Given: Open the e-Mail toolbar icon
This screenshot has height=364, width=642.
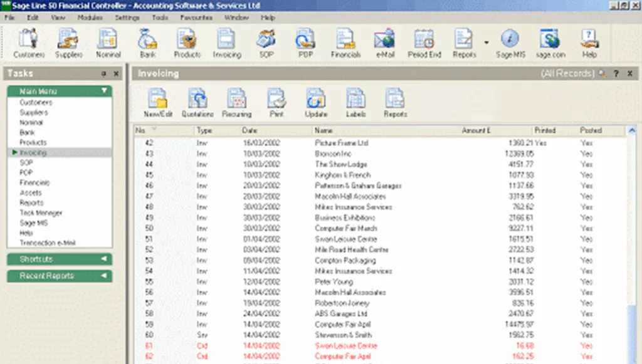Looking at the screenshot, I should (x=385, y=43).
